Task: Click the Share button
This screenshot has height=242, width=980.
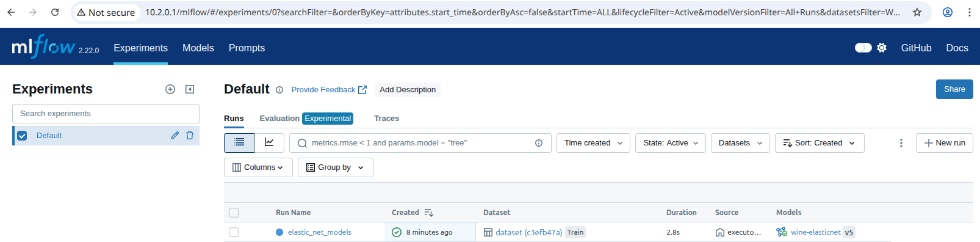Action: [x=954, y=89]
